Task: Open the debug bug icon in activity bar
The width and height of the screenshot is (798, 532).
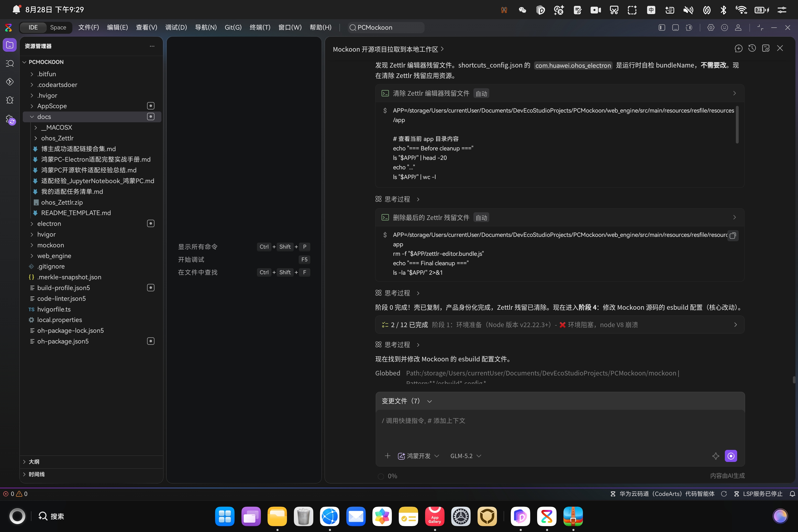Action: pos(10,100)
